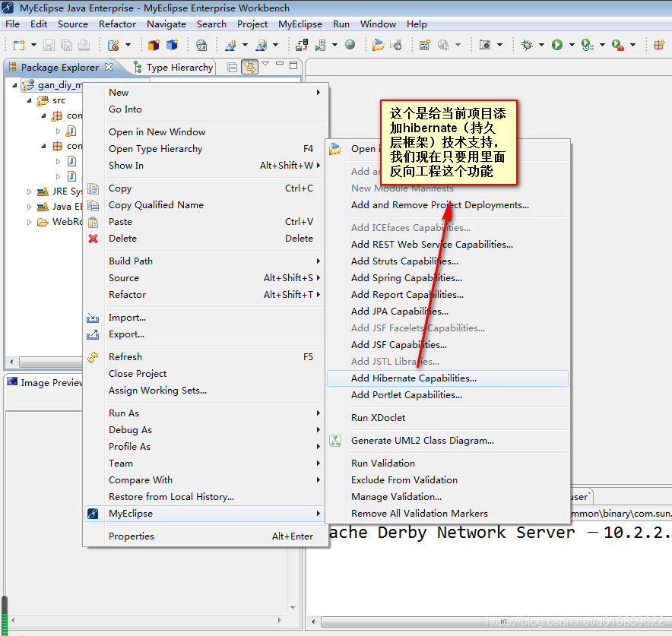Click the deploy server toolbar icon
This screenshot has height=636, width=672.
302,45
